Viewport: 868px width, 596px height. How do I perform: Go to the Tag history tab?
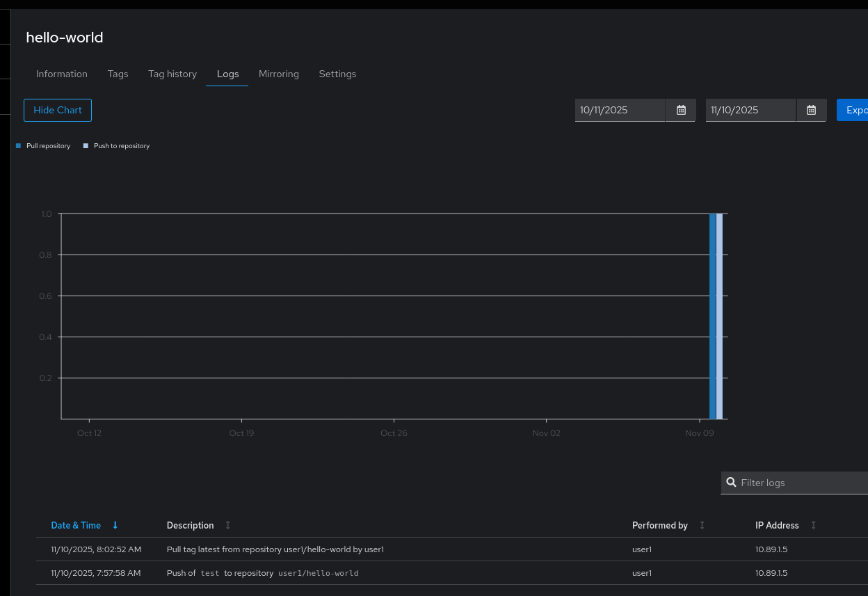point(172,74)
